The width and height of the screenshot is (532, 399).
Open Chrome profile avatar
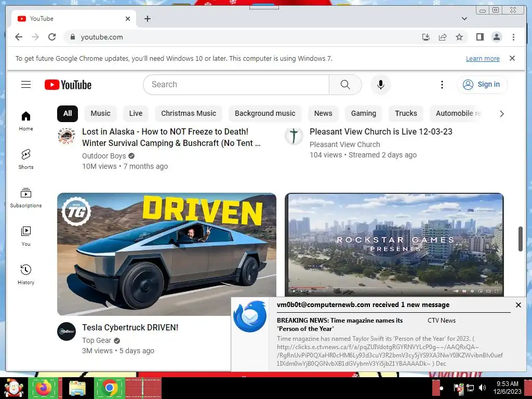496,37
